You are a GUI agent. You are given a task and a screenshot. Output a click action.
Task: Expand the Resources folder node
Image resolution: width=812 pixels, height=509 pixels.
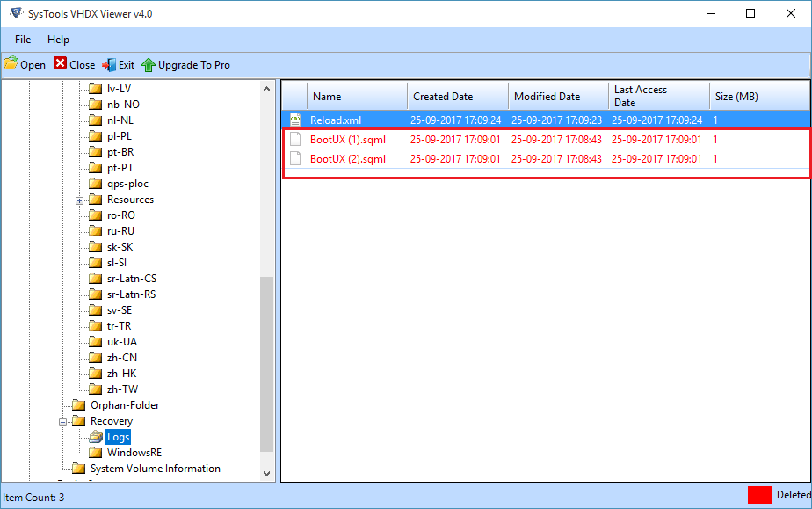click(79, 201)
